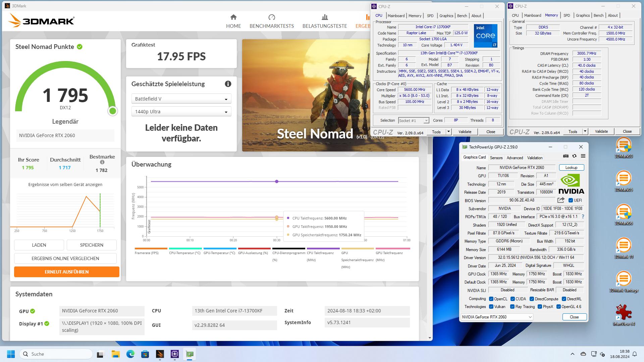
Task: Toggle the DirectCompute checkbox
Action: (x=532, y=299)
